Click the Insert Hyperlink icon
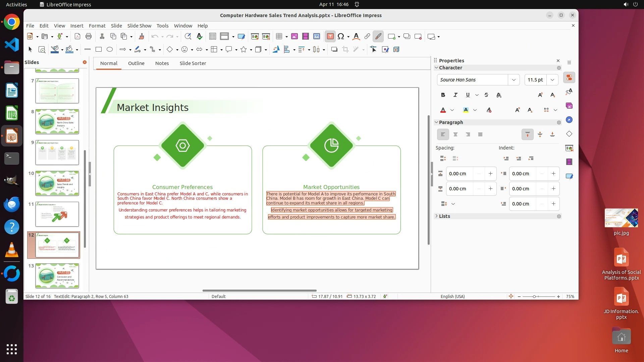This screenshot has height=362, width=644. 367,37
